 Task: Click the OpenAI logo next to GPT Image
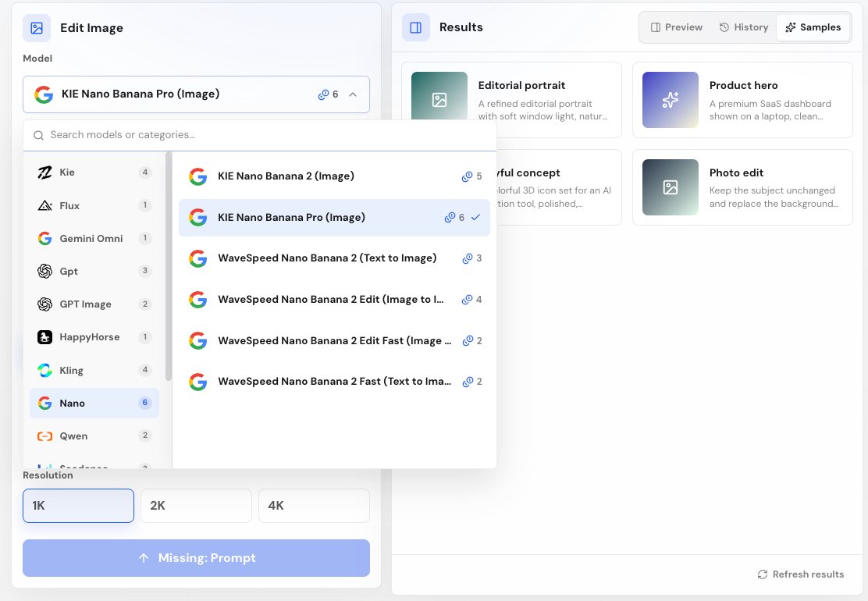point(44,304)
